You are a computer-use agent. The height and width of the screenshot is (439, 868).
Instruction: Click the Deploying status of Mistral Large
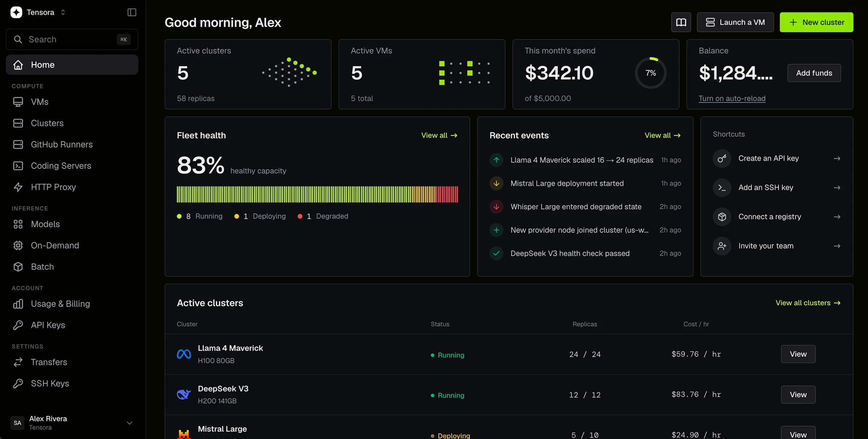point(450,435)
